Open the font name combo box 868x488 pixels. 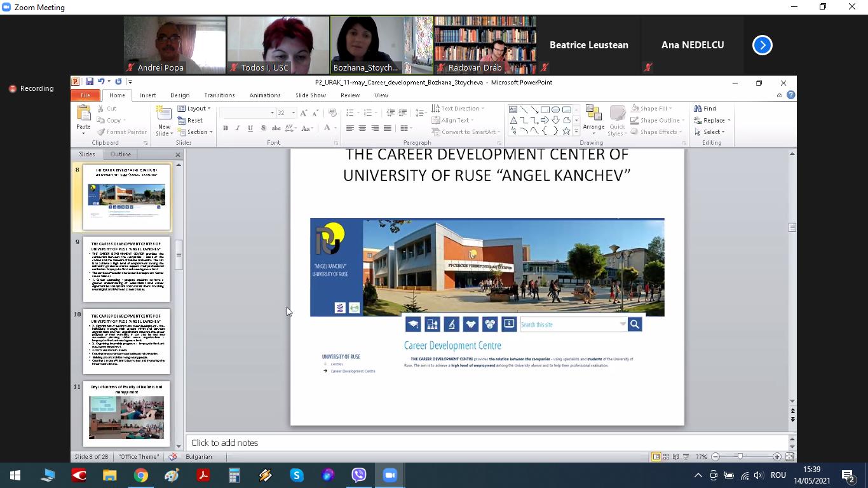coord(247,112)
